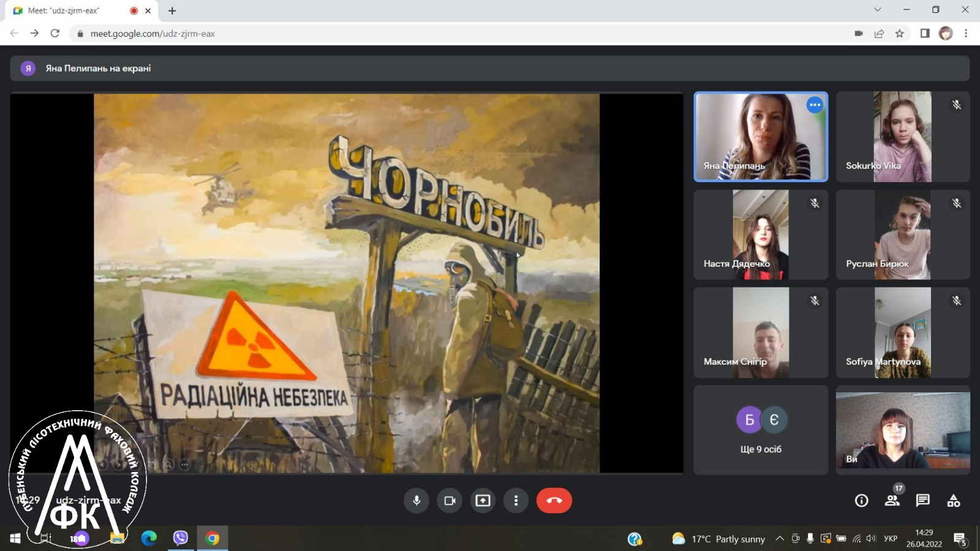Image resolution: width=980 pixels, height=551 pixels.
Task: Click the shared Чорнобиль presentation image
Action: [347, 283]
